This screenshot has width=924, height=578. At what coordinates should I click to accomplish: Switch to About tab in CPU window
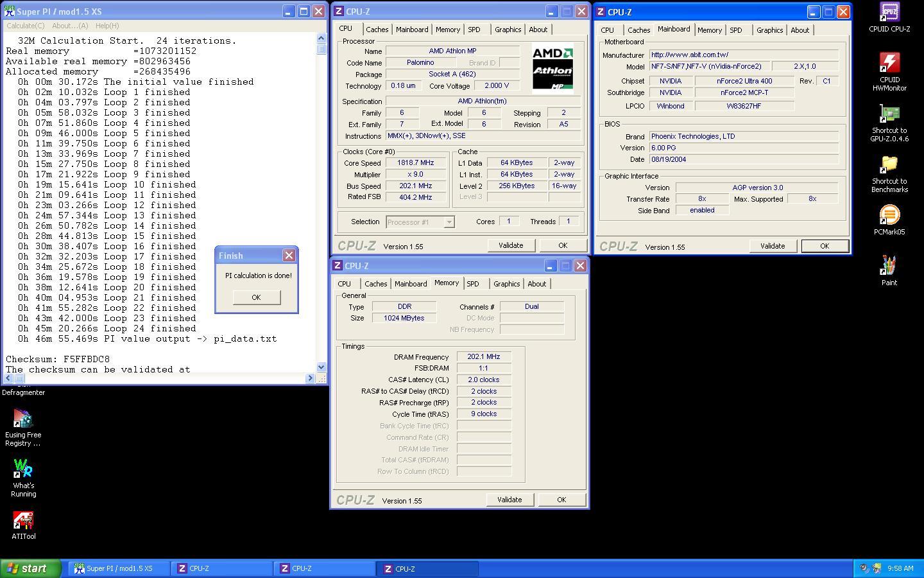(x=538, y=30)
